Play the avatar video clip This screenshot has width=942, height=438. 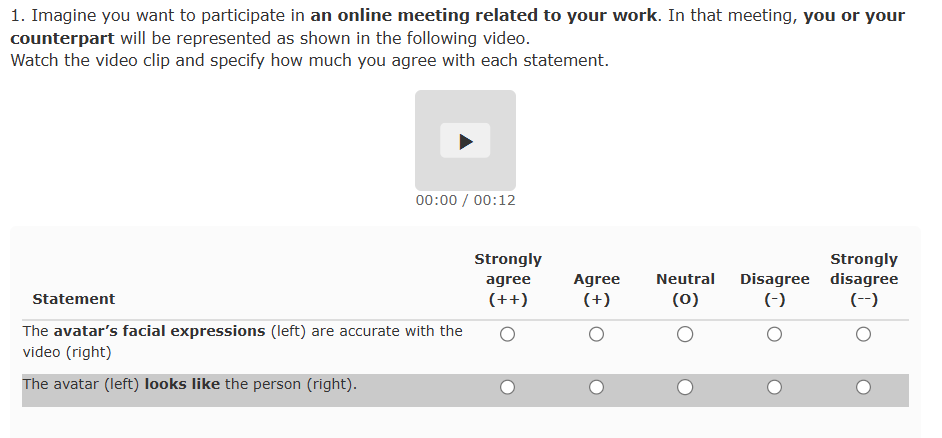465,141
